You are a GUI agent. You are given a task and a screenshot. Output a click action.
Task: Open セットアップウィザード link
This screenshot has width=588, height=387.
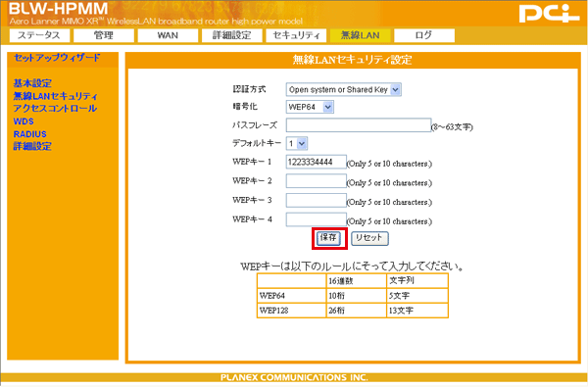coord(57,58)
